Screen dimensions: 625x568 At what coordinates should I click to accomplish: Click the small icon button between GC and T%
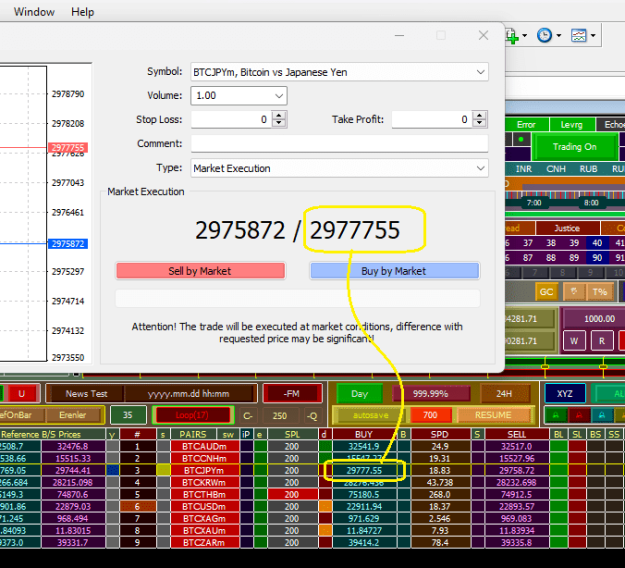click(x=574, y=292)
